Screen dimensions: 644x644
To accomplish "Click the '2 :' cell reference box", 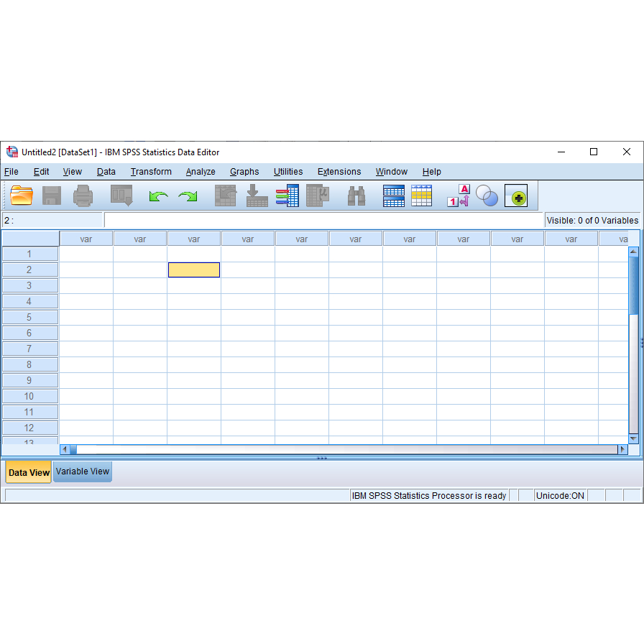I will [52, 221].
